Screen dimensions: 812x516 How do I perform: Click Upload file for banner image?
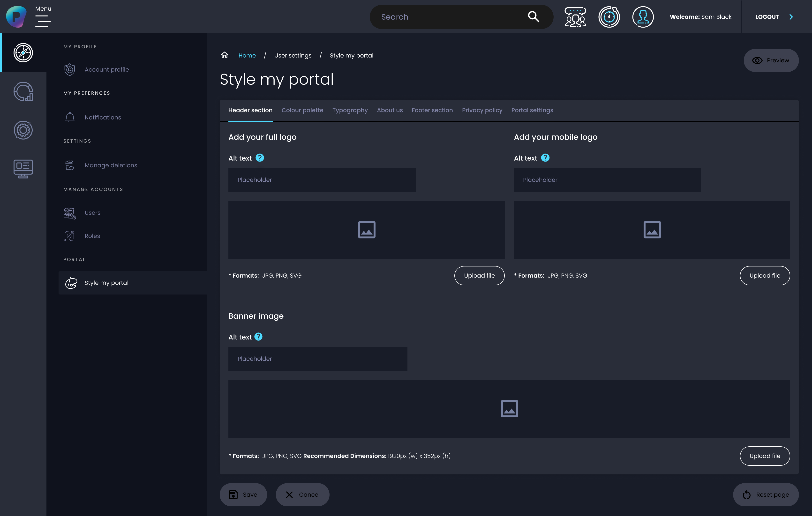pyautogui.click(x=764, y=456)
